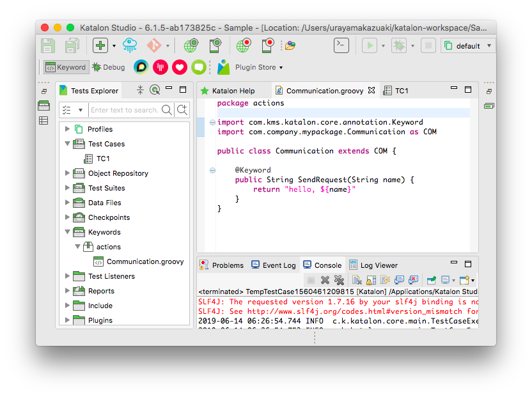Collapse the Test Cases folder
This screenshot has width=532, height=397.
pos(67,144)
